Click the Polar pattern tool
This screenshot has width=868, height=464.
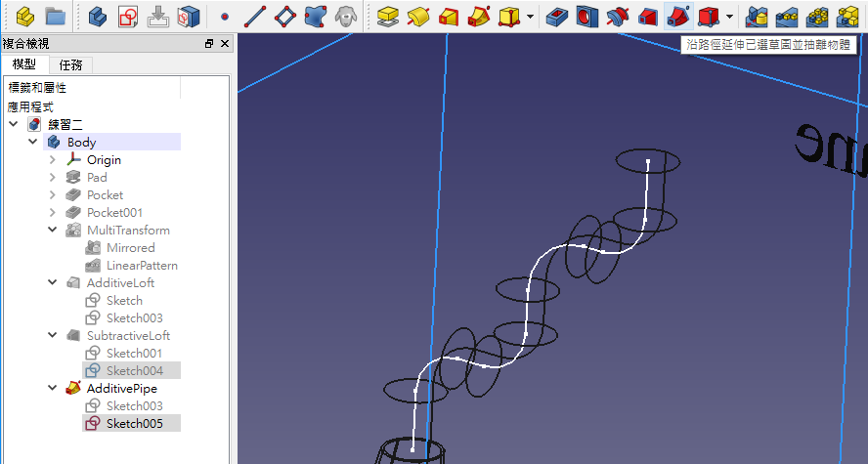coord(817,18)
